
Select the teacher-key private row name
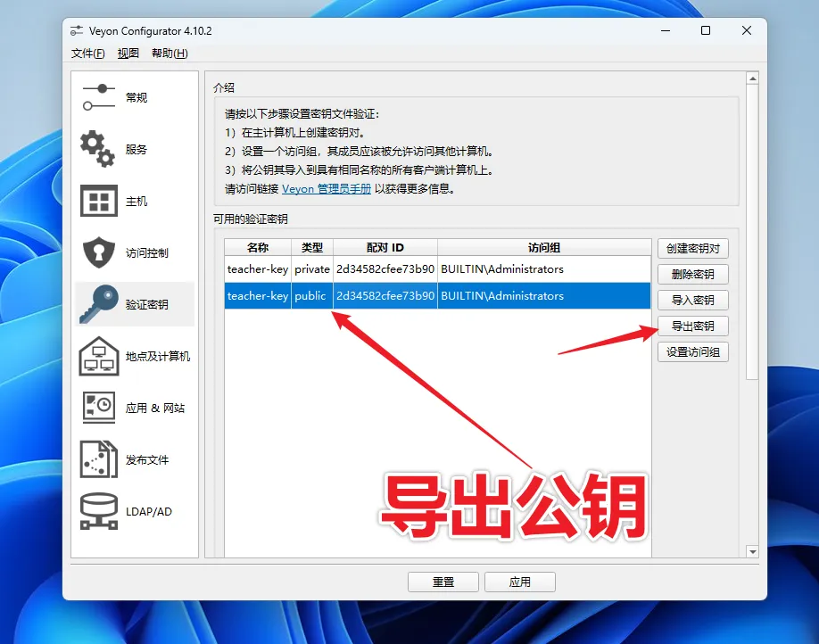point(258,269)
